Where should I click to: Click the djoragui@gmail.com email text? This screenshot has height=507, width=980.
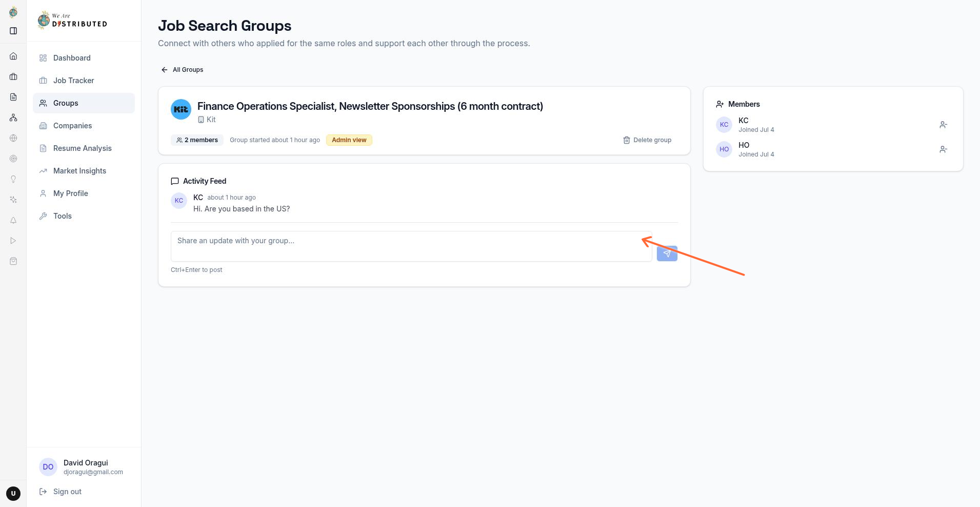(x=93, y=472)
